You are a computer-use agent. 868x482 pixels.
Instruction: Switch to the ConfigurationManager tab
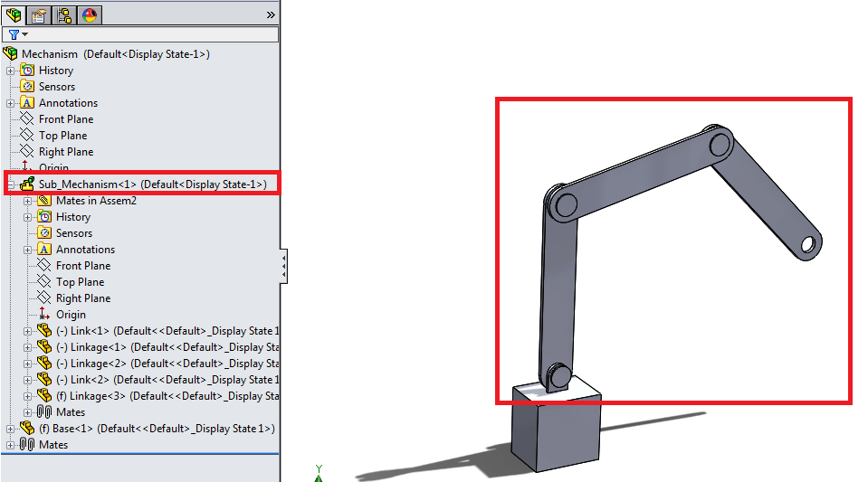pos(64,15)
